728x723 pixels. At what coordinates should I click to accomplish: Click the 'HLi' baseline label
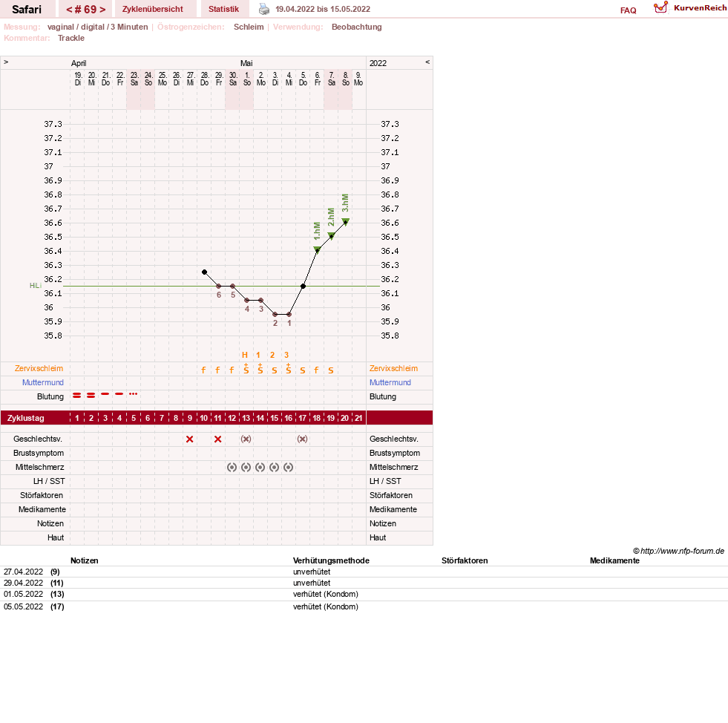(x=36, y=286)
